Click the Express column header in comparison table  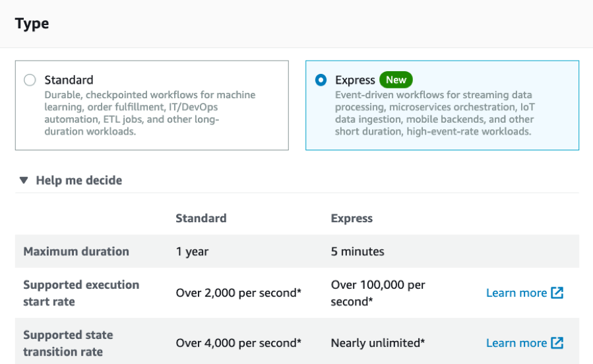[352, 218]
